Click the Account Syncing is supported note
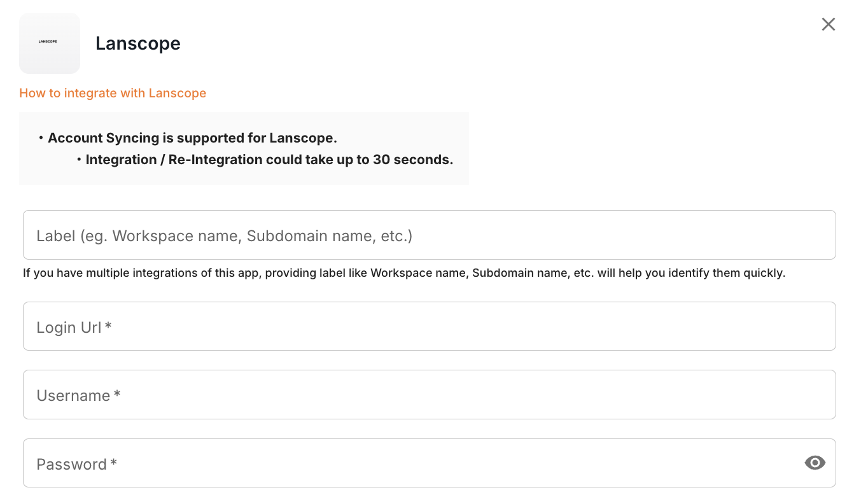Image resolution: width=854 pixels, height=504 pixels. (192, 138)
